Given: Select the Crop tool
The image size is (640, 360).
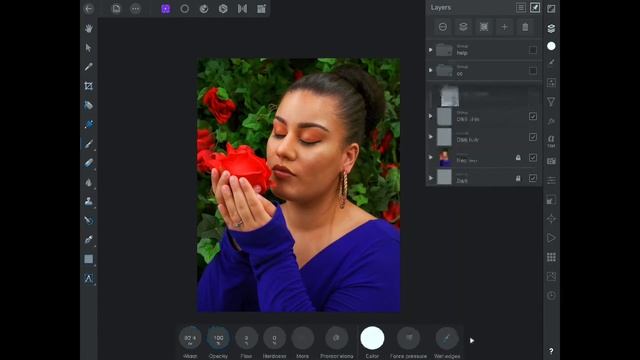Looking at the screenshot, I should (89, 86).
